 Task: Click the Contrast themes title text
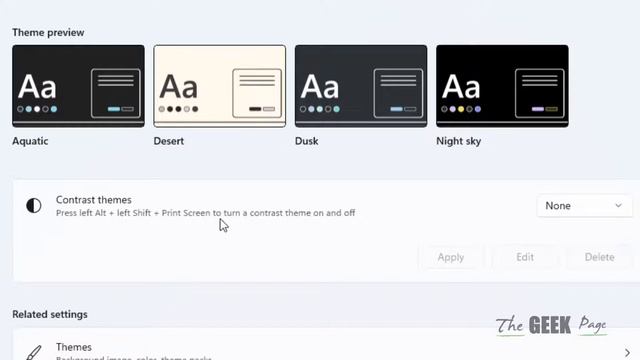point(93,200)
